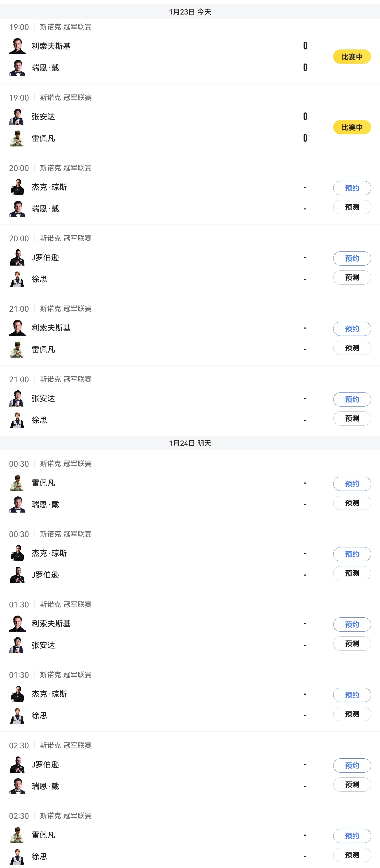
Task: Reserve (预约) 02:30 J罗伯逊 vs 瑞恩·戴 match
Action: coord(352,765)
